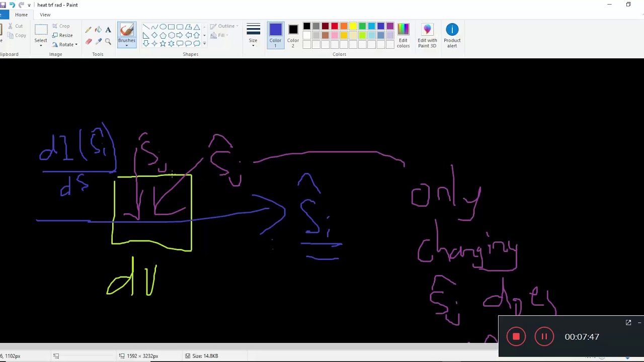Open the Rotate dropdown

[x=65, y=44]
